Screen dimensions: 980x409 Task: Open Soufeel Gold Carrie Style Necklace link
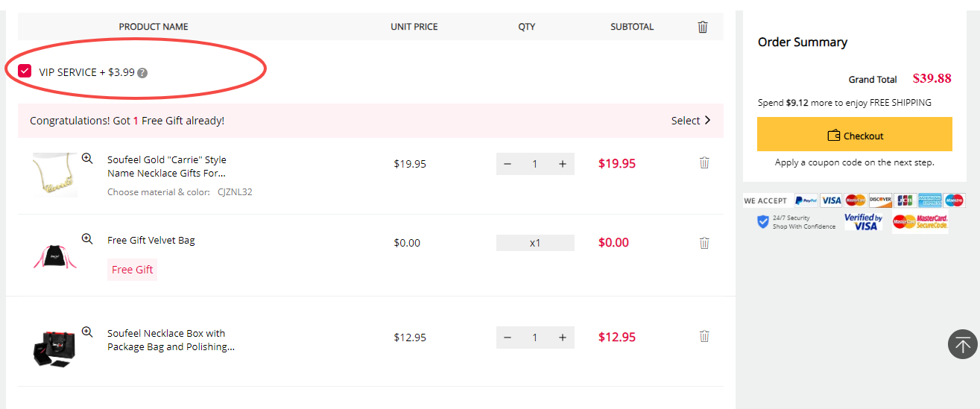tap(167, 166)
